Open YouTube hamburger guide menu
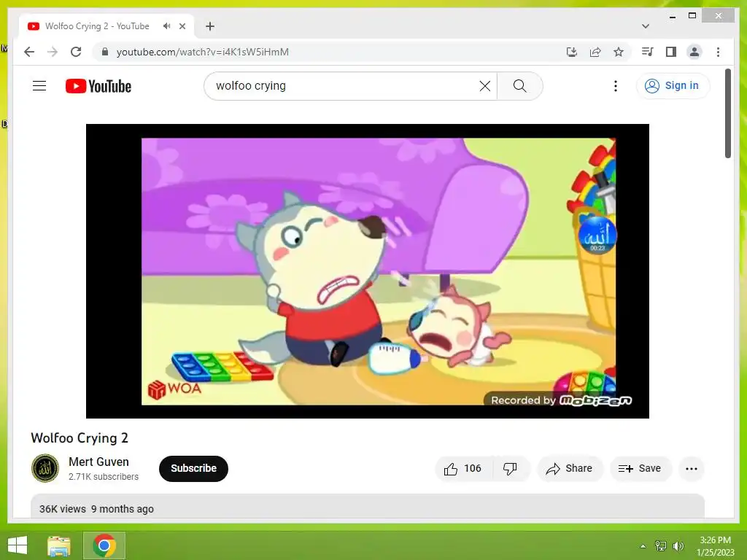This screenshot has width=747, height=560. tap(39, 86)
